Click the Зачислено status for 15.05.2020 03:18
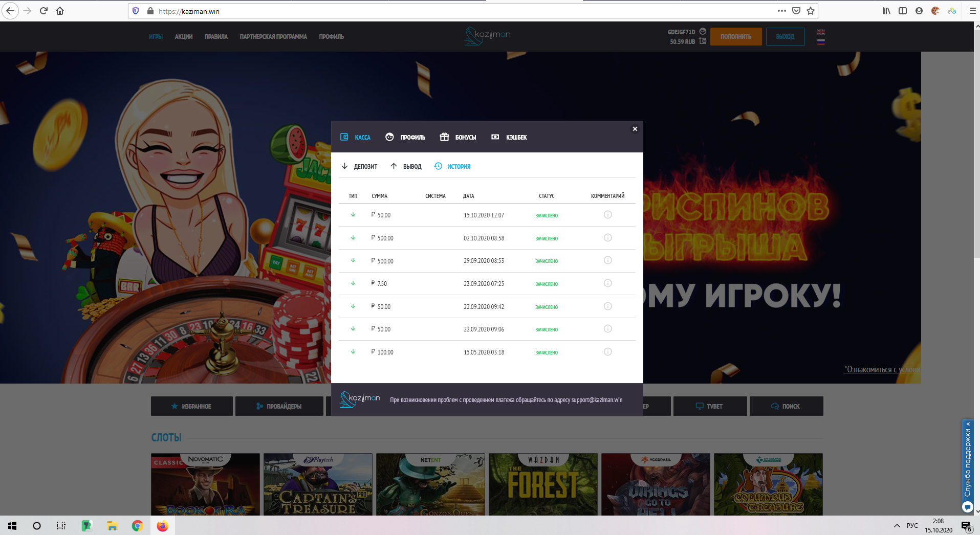Image resolution: width=980 pixels, height=535 pixels. pyautogui.click(x=547, y=352)
